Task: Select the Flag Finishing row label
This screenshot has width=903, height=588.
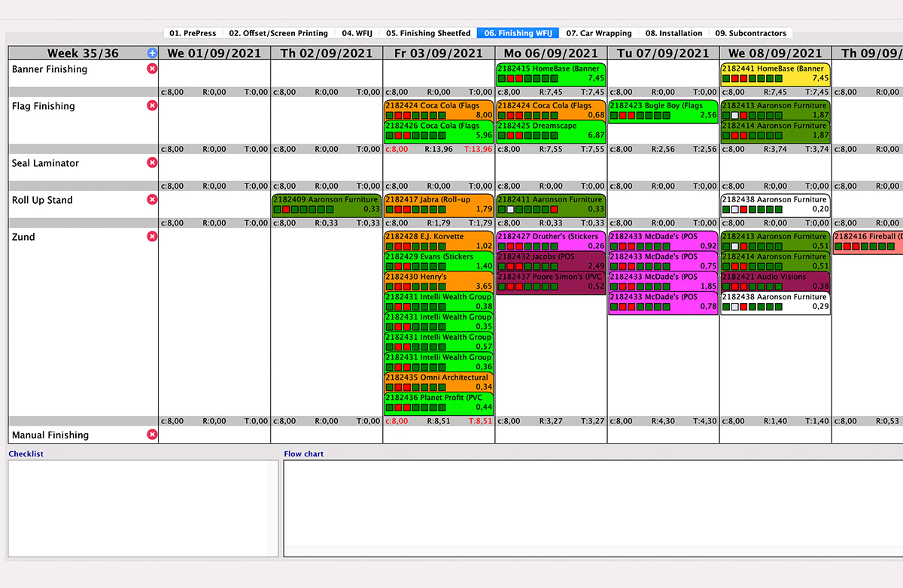Action: (x=44, y=106)
